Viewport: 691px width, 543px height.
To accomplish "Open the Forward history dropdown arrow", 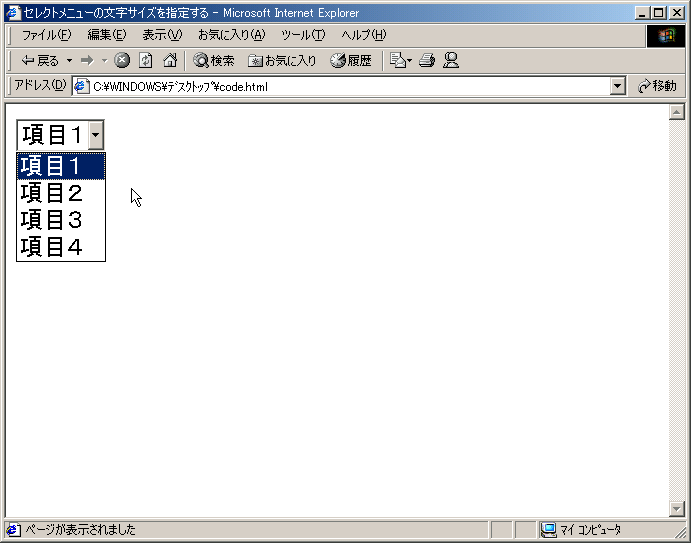I will tap(104, 60).
